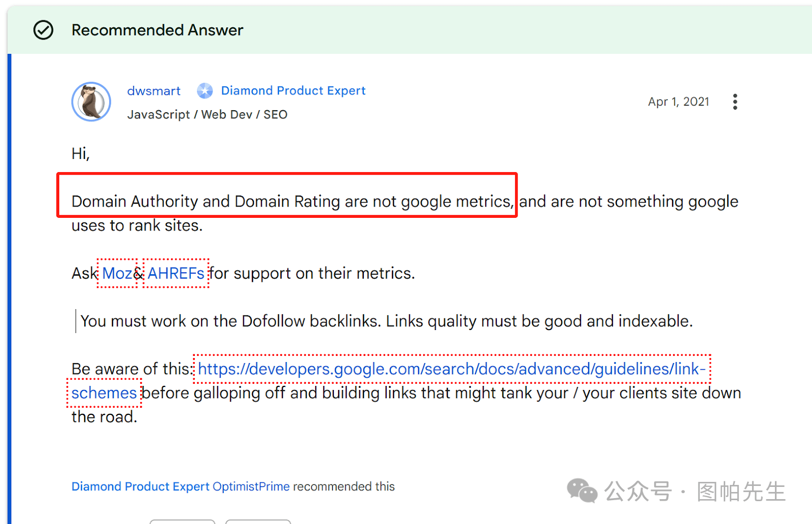The height and width of the screenshot is (524, 812).
Task: Open the three-dot more options menu
Action: coord(735,102)
